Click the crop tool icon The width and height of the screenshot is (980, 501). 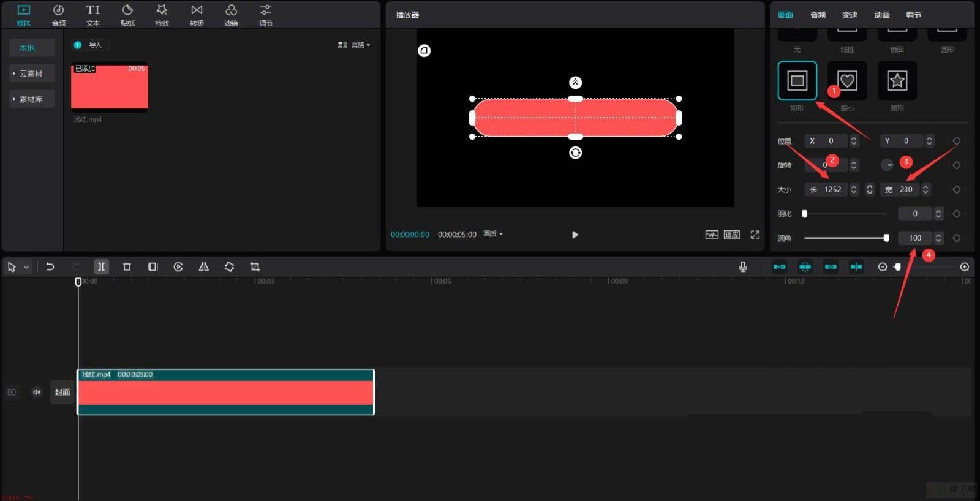pos(255,266)
